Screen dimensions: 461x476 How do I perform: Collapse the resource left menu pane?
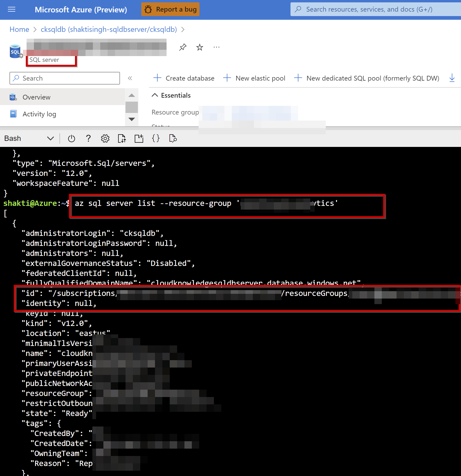[130, 78]
